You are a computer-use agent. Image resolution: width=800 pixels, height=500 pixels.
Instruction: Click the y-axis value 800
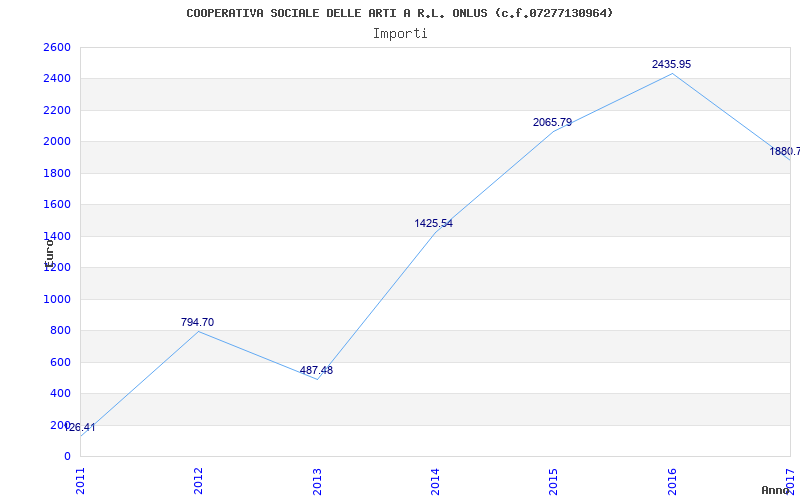[x=61, y=331]
